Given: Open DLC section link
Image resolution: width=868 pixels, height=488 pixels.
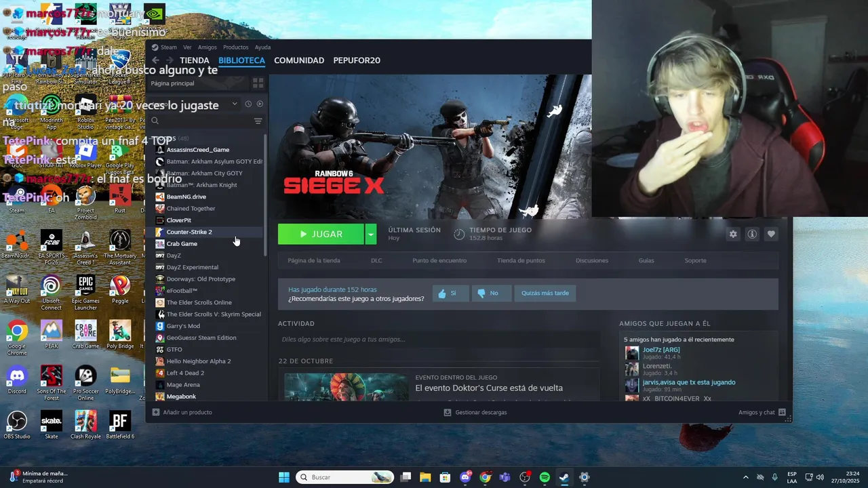Looking at the screenshot, I should tap(376, 260).
